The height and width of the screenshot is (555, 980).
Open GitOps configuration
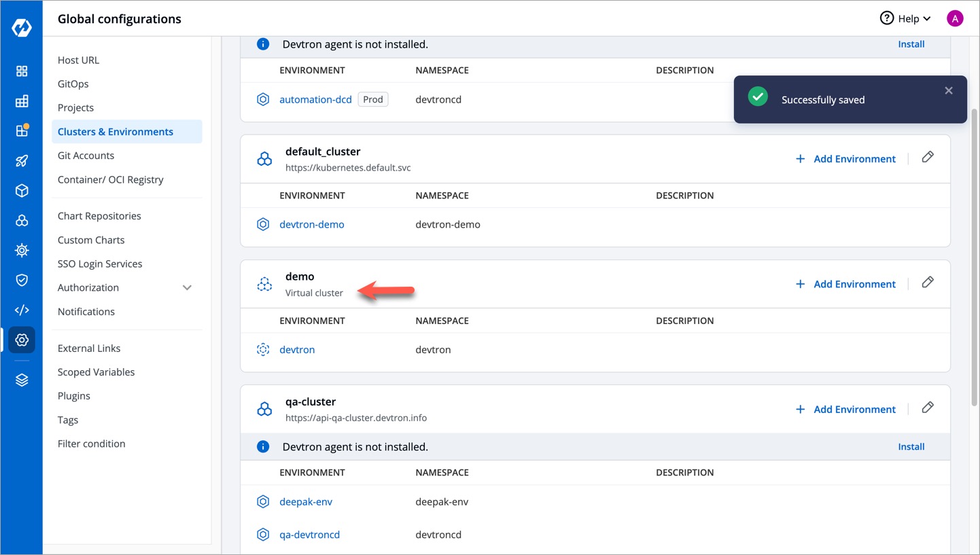click(73, 84)
